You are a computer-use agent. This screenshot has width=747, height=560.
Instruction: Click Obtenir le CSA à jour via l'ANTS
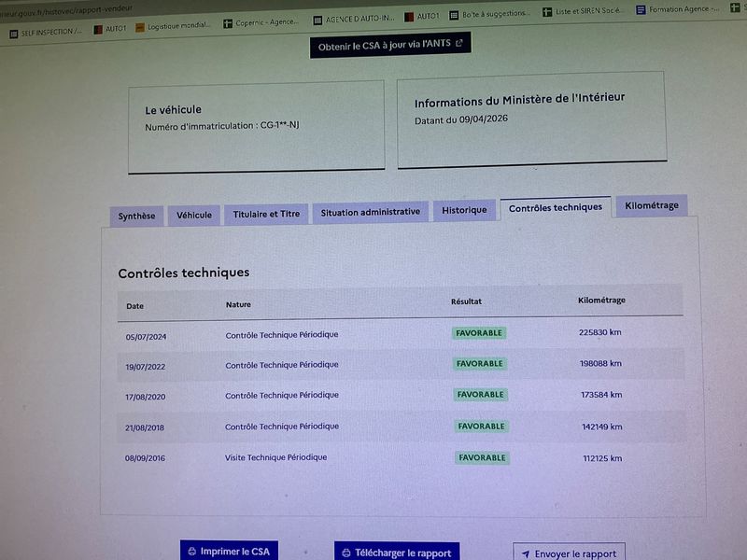click(390, 45)
